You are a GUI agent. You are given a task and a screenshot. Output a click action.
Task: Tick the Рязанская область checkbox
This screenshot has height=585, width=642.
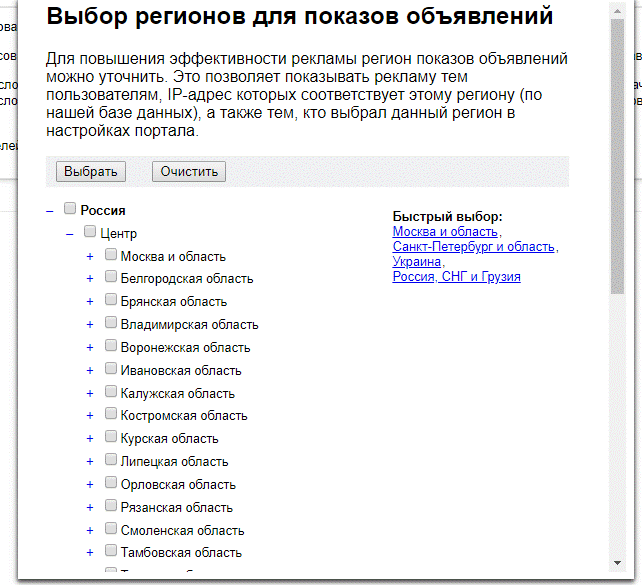coord(111,506)
